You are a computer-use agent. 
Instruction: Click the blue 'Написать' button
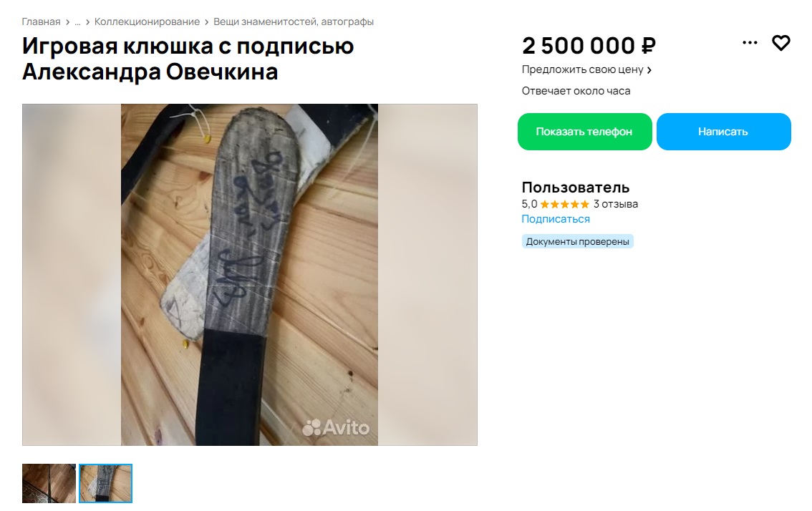(x=723, y=132)
